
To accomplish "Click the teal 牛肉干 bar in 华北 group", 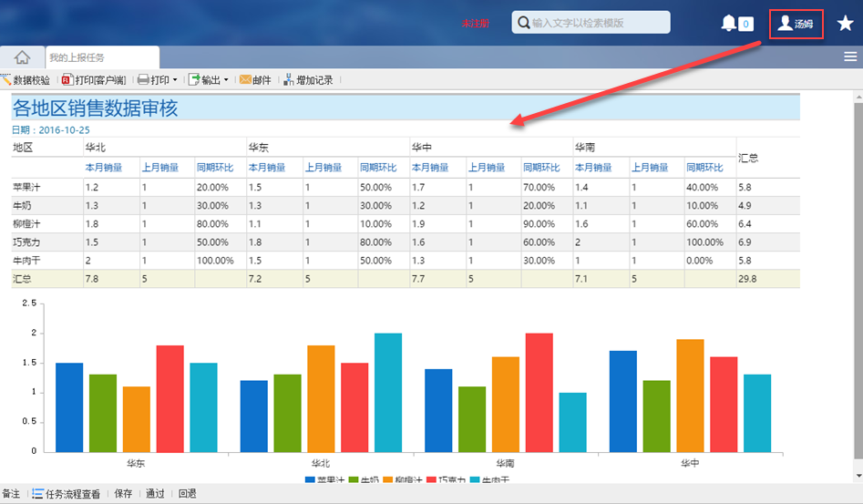I will pos(388,393).
